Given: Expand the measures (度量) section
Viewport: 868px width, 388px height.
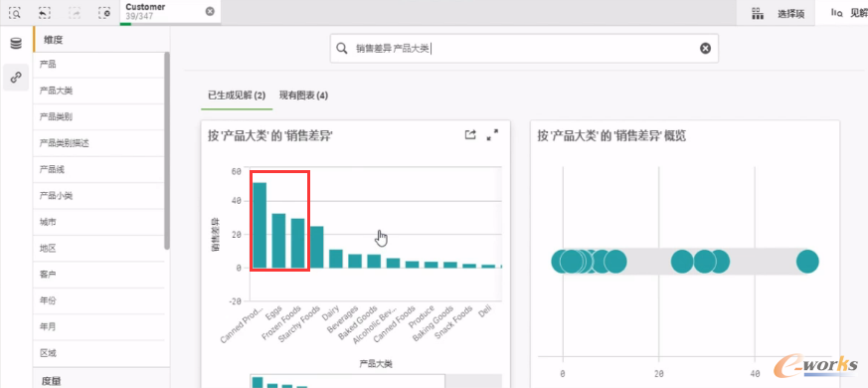Looking at the screenshot, I should (101, 379).
